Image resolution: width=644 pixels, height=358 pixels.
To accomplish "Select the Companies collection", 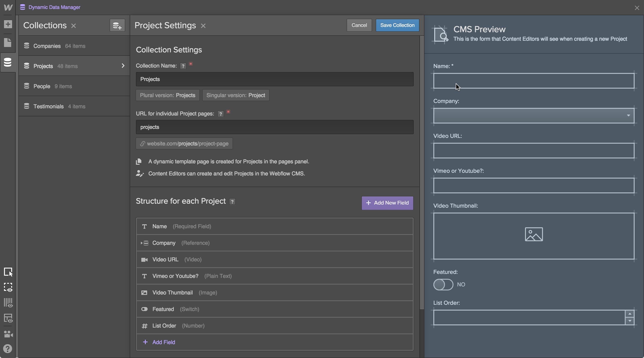I will coord(47,46).
